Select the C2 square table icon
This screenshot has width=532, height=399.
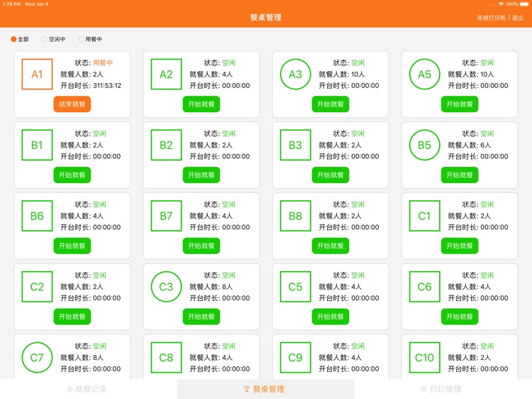point(37,287)
